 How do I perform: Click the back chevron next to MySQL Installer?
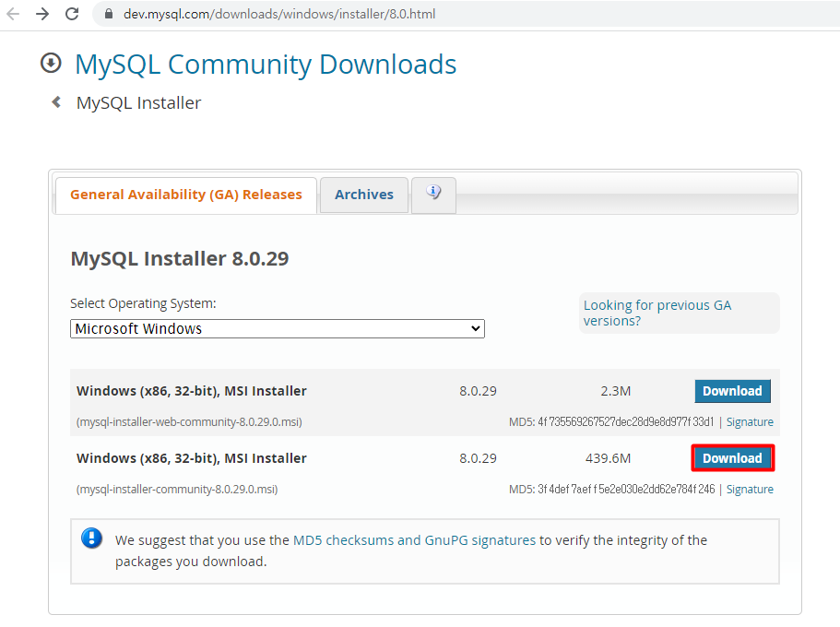tap(56, 101)
